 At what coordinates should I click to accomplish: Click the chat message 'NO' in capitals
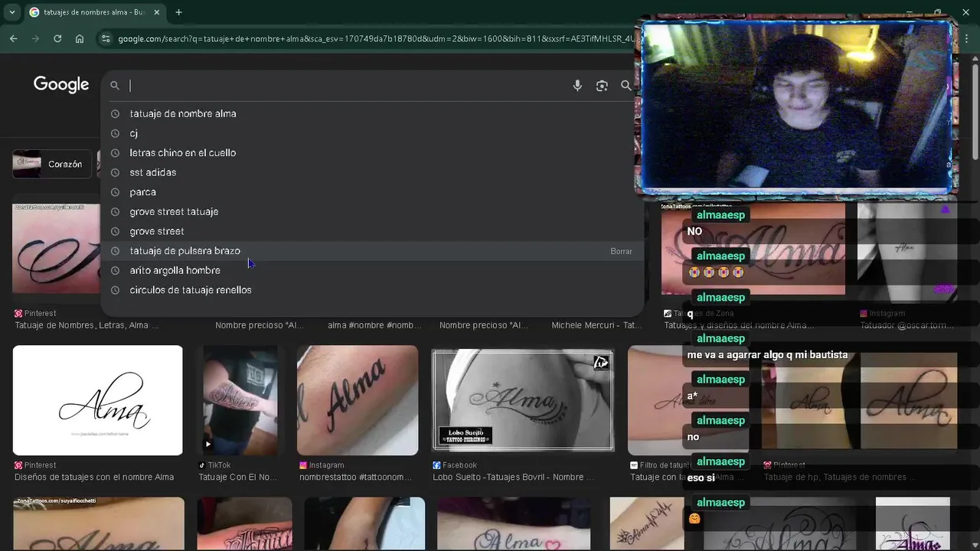(694, 231)
